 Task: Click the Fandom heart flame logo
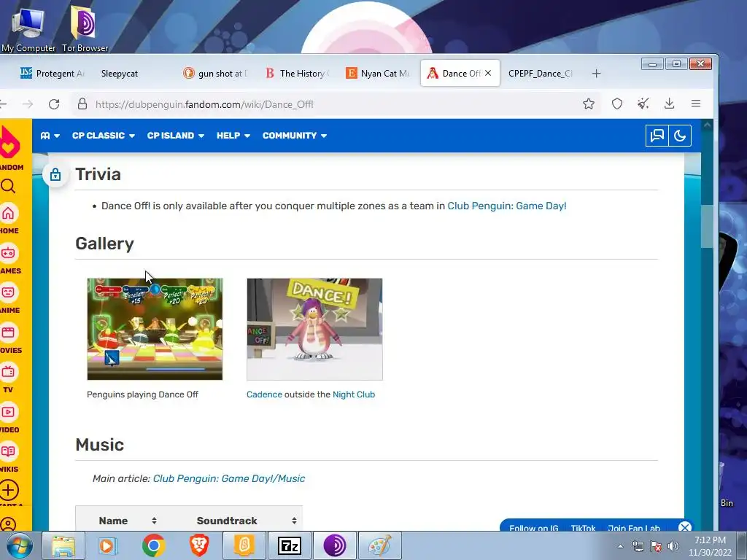(x=9, y=141)
